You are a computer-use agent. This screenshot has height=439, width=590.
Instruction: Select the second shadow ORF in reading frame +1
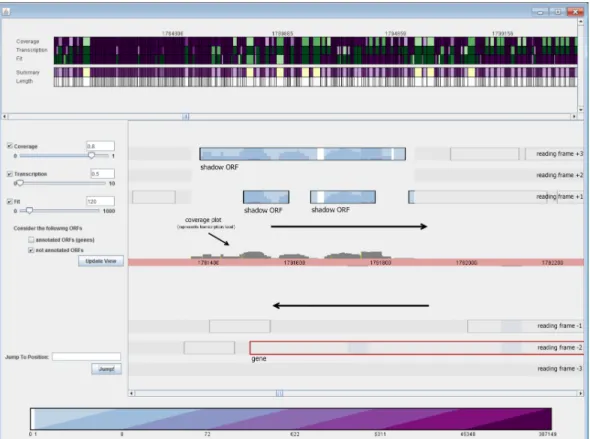343,197
